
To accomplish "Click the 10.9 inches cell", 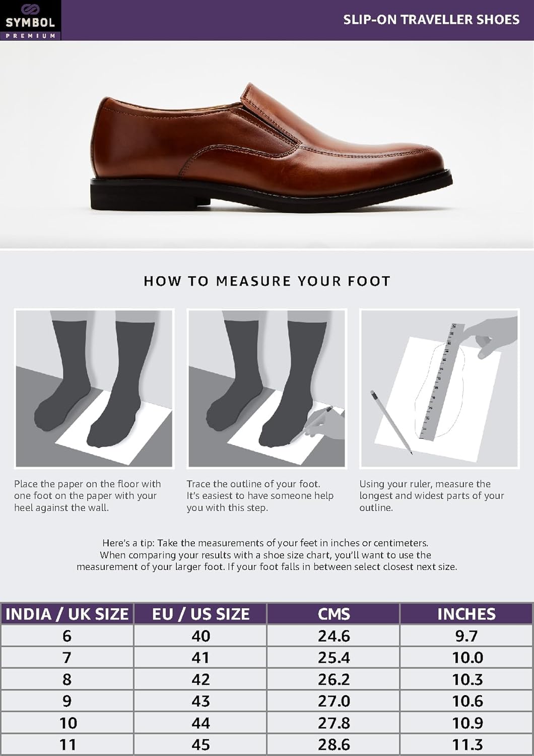I will click(466, 723).
